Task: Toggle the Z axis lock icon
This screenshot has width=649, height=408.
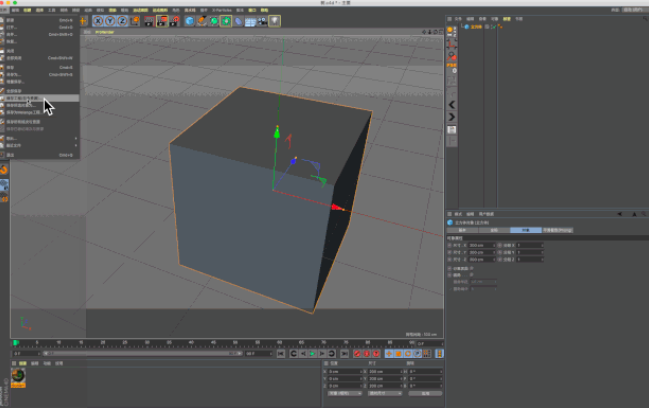Action: (x=121, y=20)
